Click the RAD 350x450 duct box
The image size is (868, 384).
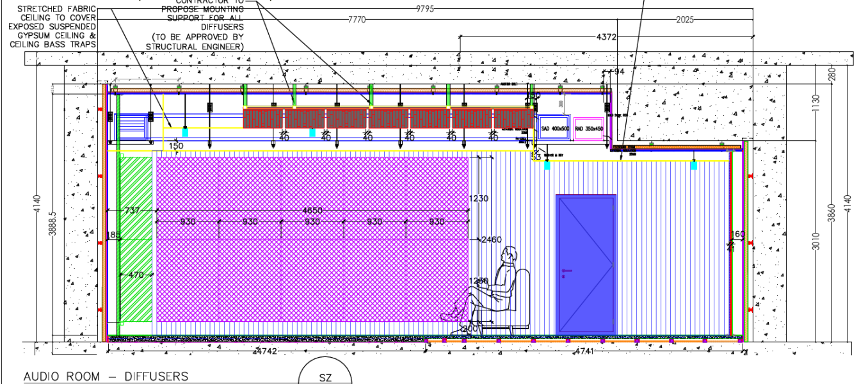pos(589,129)
